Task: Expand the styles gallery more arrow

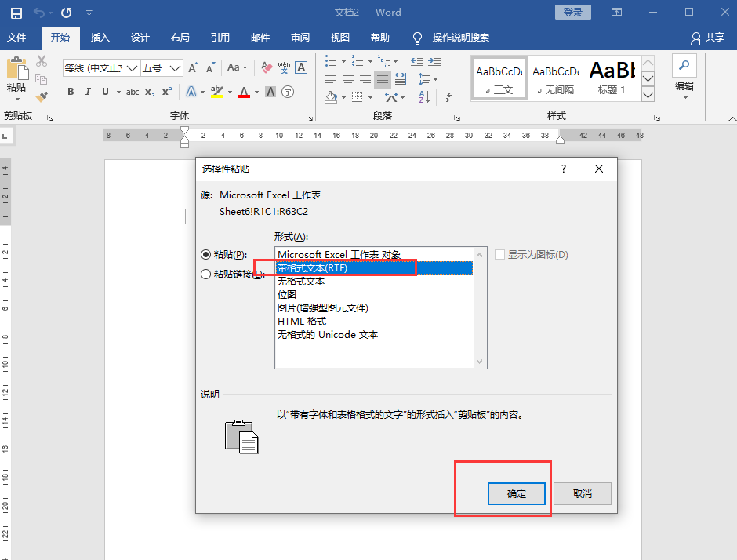Action: pyautogui.click(x=648, y=95)
